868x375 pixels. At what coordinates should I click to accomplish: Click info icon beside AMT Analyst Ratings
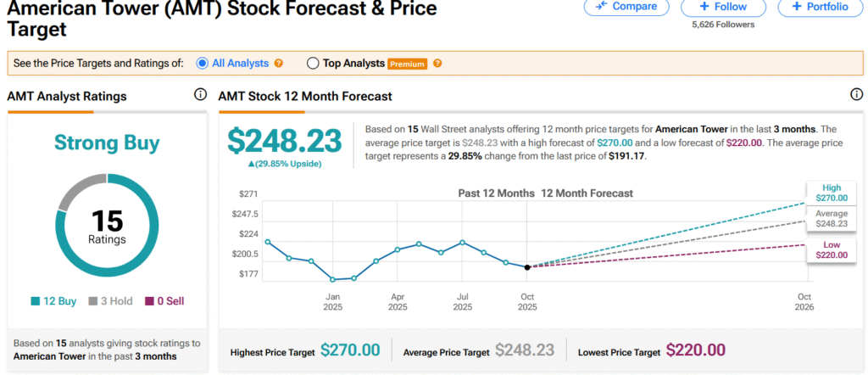[201, 95]
